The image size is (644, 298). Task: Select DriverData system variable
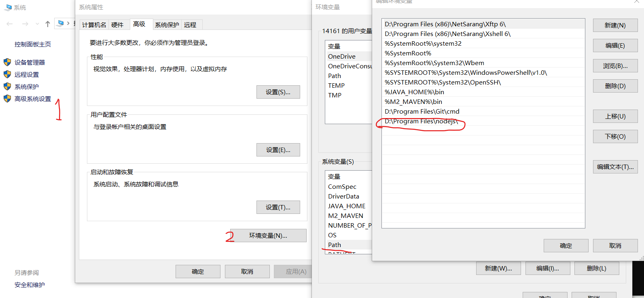click(x=349, y=196)
